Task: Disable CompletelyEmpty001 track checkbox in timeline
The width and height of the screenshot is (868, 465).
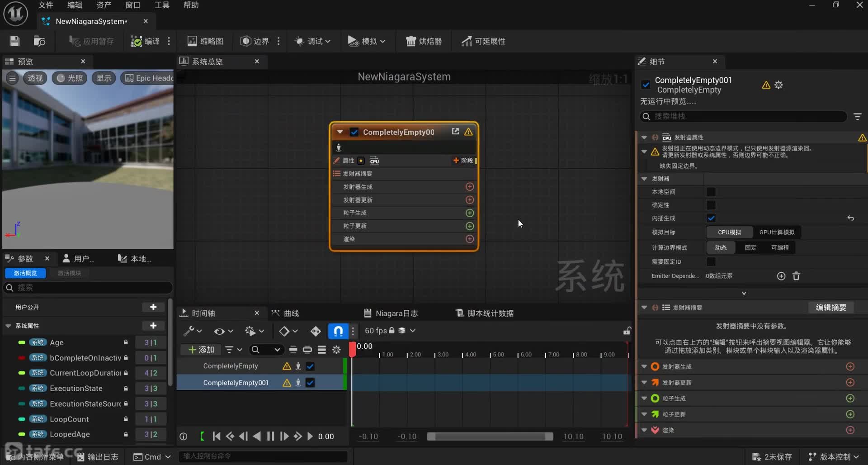Action: point(310,383)
